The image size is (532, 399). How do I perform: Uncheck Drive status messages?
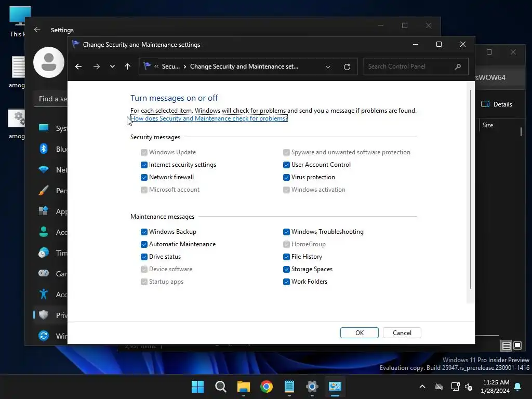[x=144, y=257]
